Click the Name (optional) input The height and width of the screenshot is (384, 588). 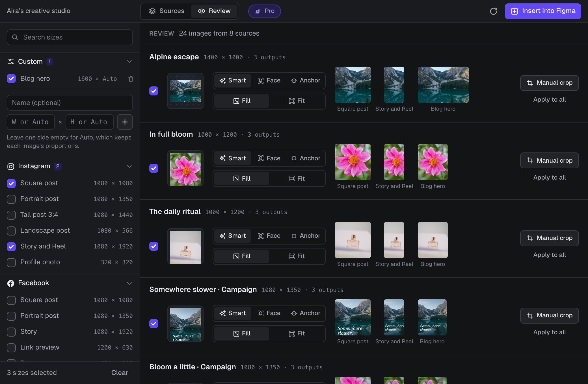[x=70, y=103]
